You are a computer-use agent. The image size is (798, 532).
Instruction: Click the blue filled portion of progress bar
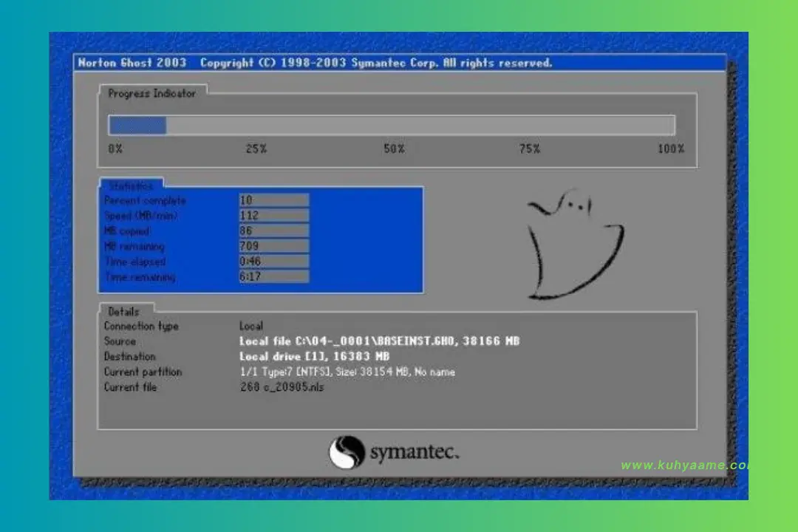pos(138,125)
